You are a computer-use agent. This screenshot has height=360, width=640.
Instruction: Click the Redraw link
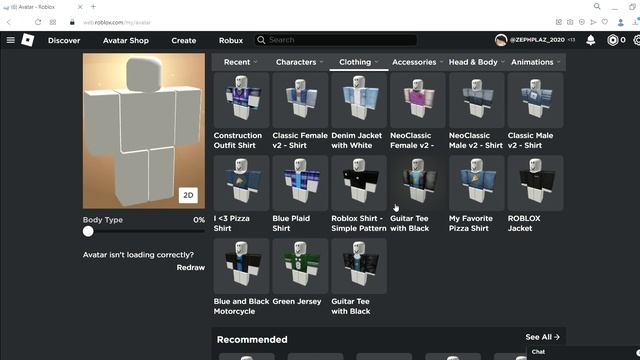[191, 267]
